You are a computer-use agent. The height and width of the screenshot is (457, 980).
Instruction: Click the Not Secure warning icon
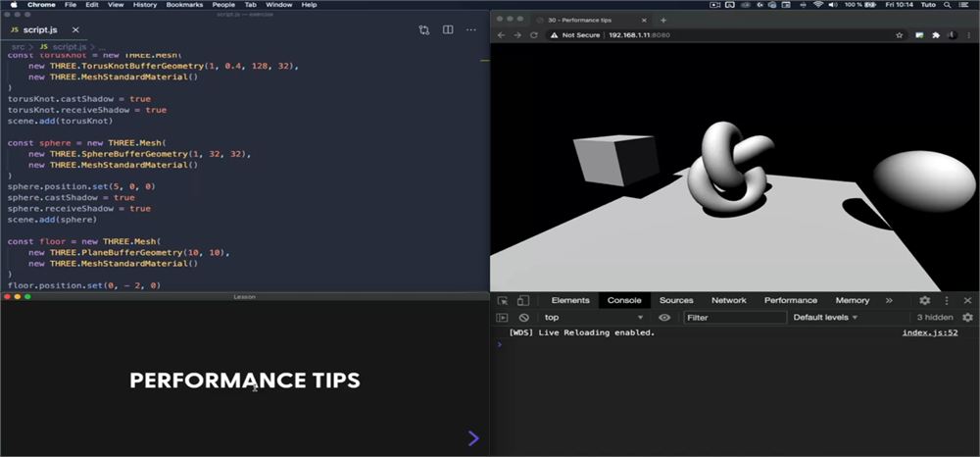pyautogui.click(x=554, y=35)
